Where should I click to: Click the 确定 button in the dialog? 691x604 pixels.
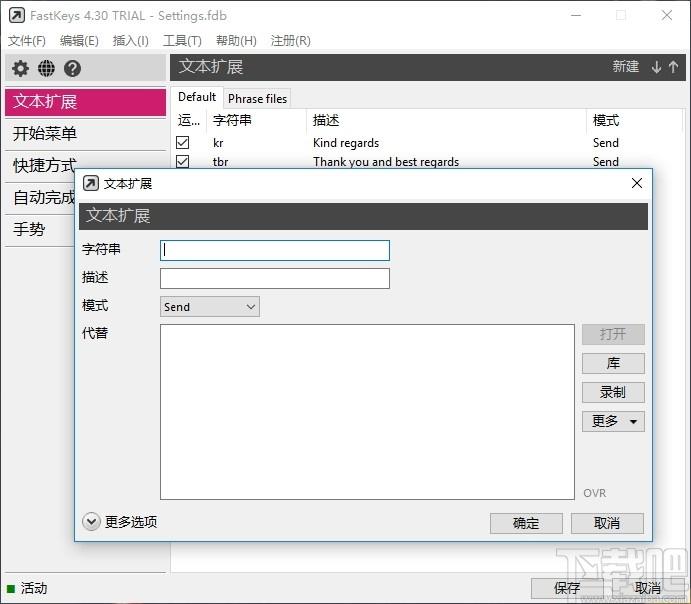coord(526,523)
